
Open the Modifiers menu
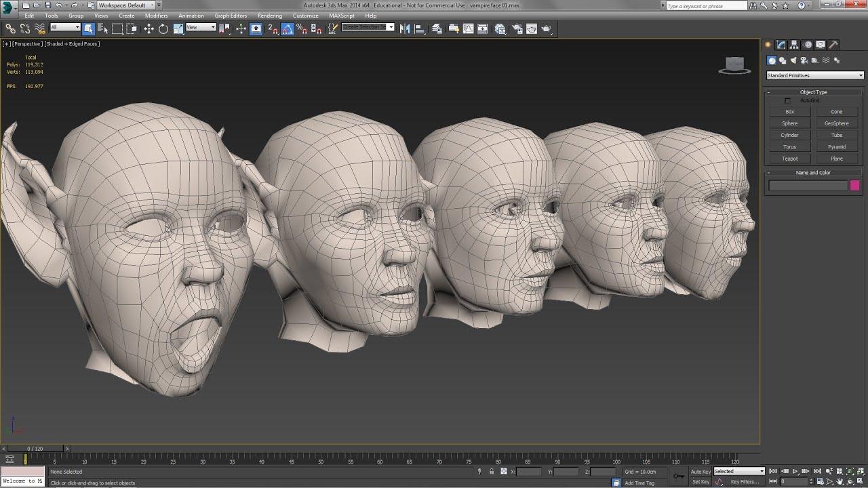pyautogui.click(x=157, y=16)
